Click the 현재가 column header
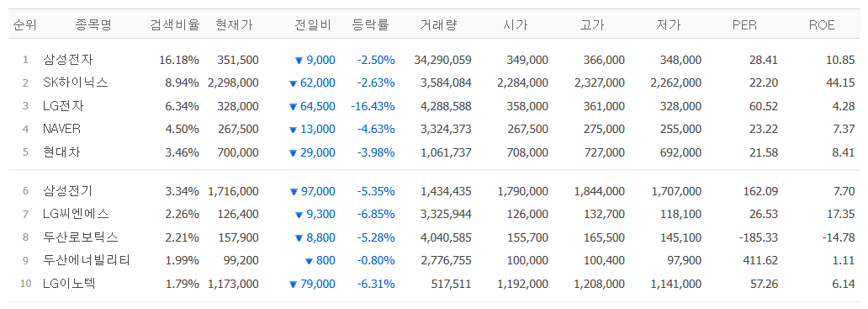 (x=234, y=25)
